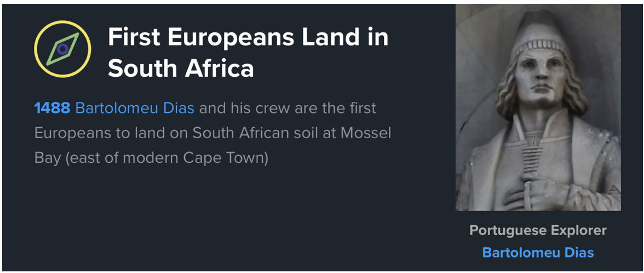Open the Bartolomeu Dias link in the description
The width and height of the screenshot is (644, 273).
click(x=135, y=108)
